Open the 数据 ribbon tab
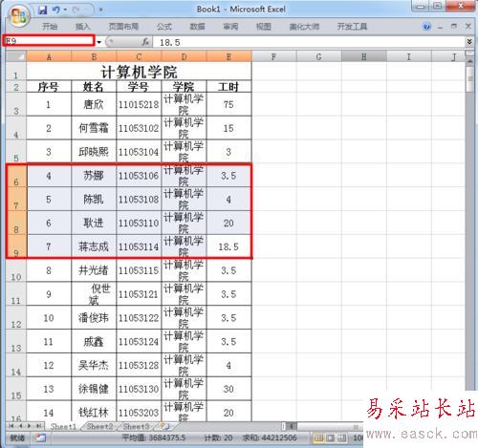The height and width of the screenshot is (448, 478). tap(197, 27)
